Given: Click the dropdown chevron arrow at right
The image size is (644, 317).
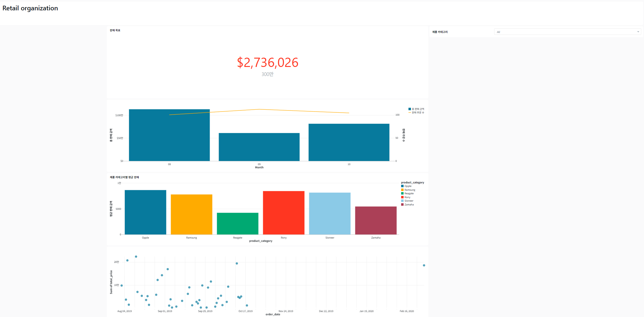Looking at the screenshot, I should click(x=638, y=32).
